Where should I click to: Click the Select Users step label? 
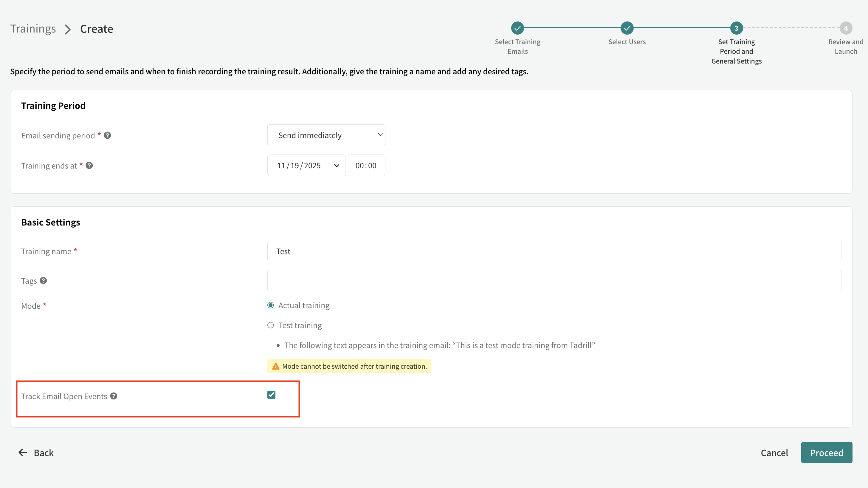pyautogui.click(x=627, y=42)
